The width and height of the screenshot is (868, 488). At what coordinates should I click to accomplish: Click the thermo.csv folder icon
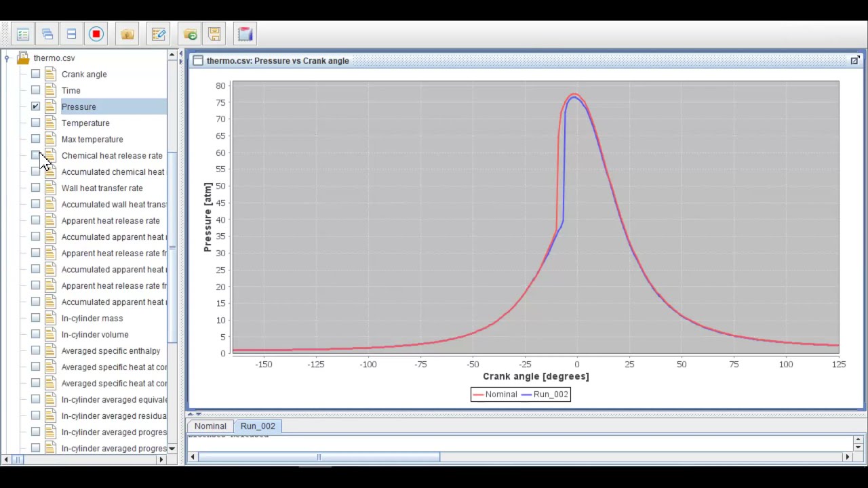tap(23, 58)
